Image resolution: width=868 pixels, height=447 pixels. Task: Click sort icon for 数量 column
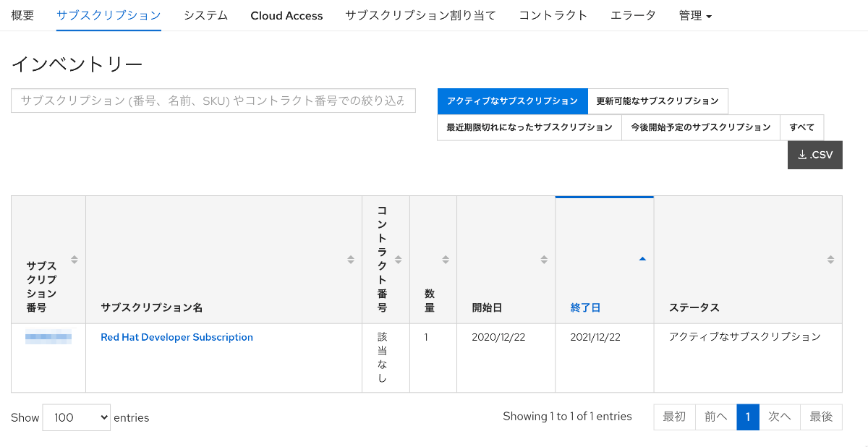446,260
